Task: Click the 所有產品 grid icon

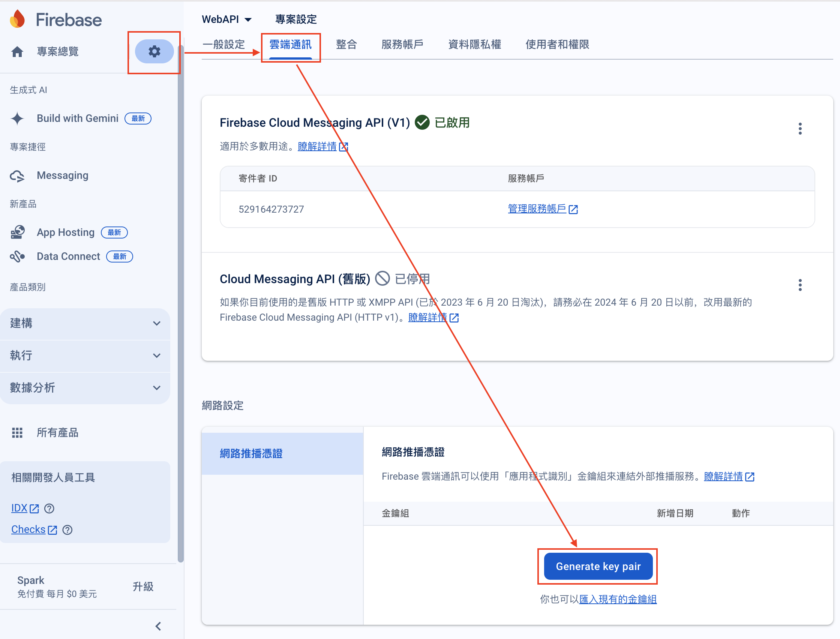Action: (17, 432)
